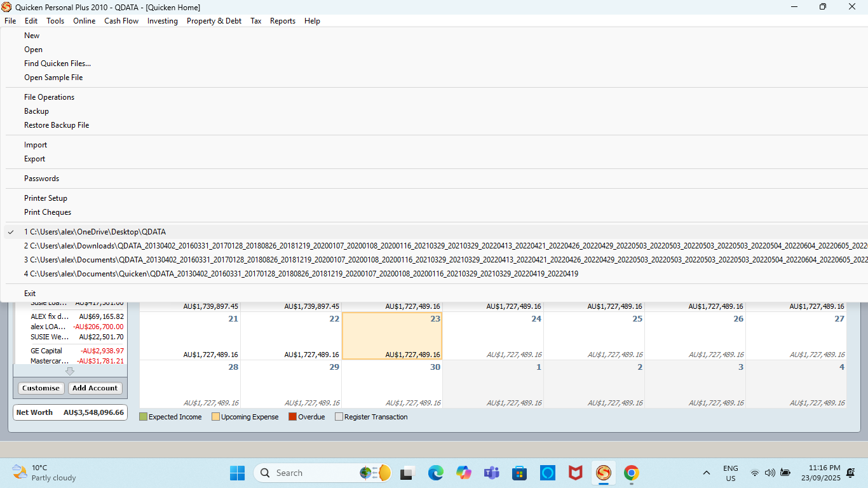Open volume control in tray
This screenshot has width=868, height=488.
(x=770, y=473)
